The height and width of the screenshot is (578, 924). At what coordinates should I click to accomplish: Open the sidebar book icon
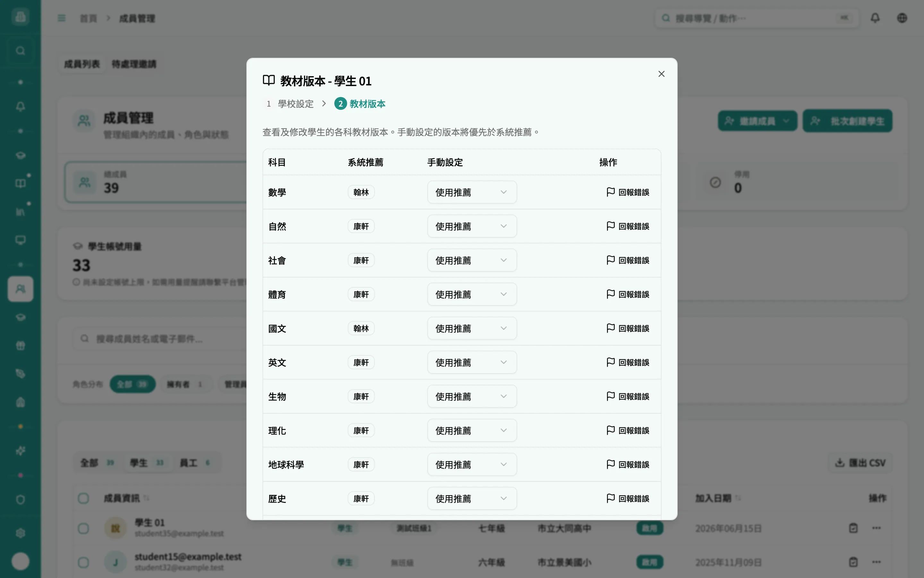click(x=20, y=183)
